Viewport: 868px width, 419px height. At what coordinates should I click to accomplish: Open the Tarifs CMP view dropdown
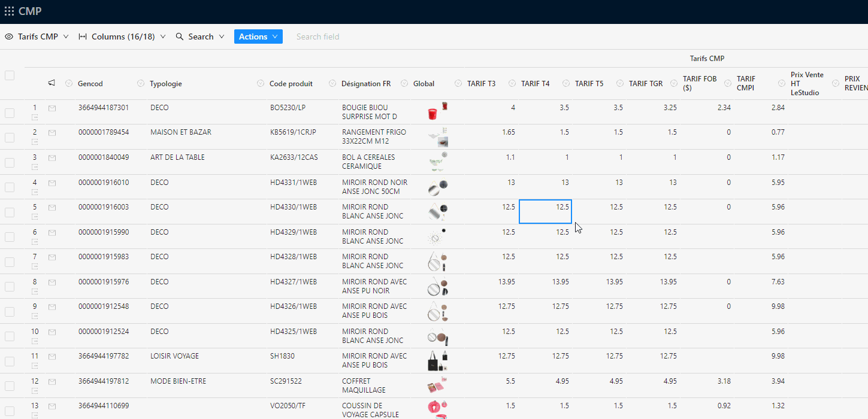click(37, 37)
